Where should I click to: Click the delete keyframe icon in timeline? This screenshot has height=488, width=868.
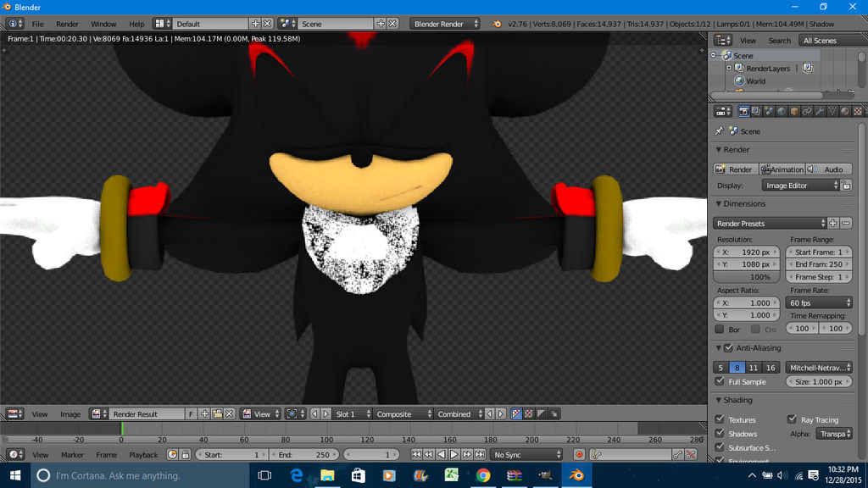[x=691, y=455]
